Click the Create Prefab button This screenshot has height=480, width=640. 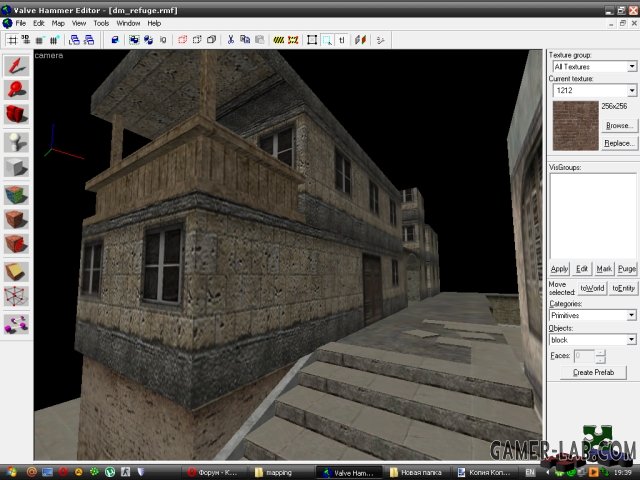593,372
